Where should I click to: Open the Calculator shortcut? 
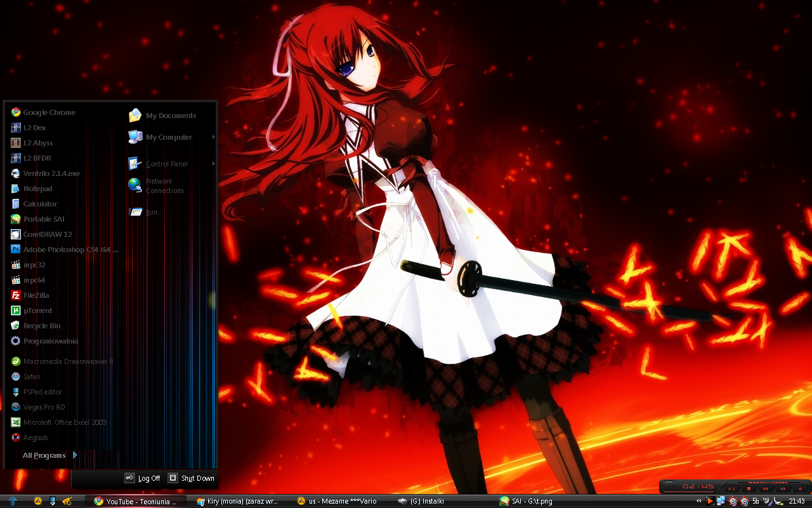(39, 204)
